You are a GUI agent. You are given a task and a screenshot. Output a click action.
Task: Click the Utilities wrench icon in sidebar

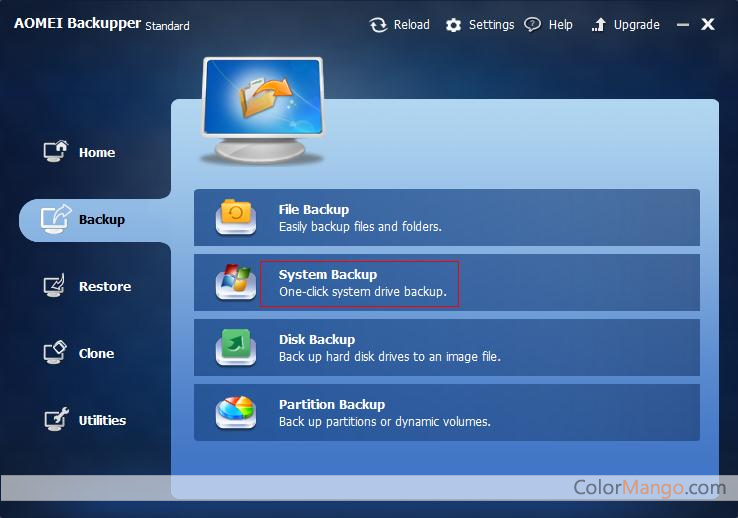coord(55,420)
